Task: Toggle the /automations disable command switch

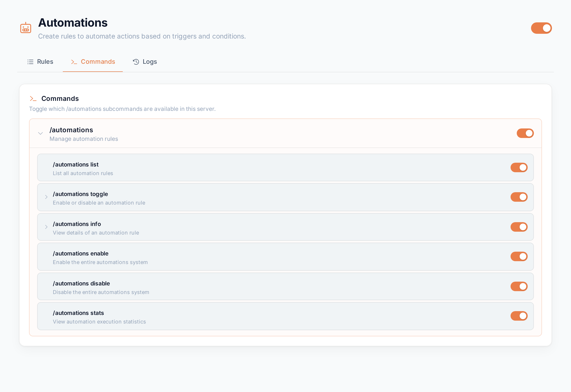Action: click(519, 286)
